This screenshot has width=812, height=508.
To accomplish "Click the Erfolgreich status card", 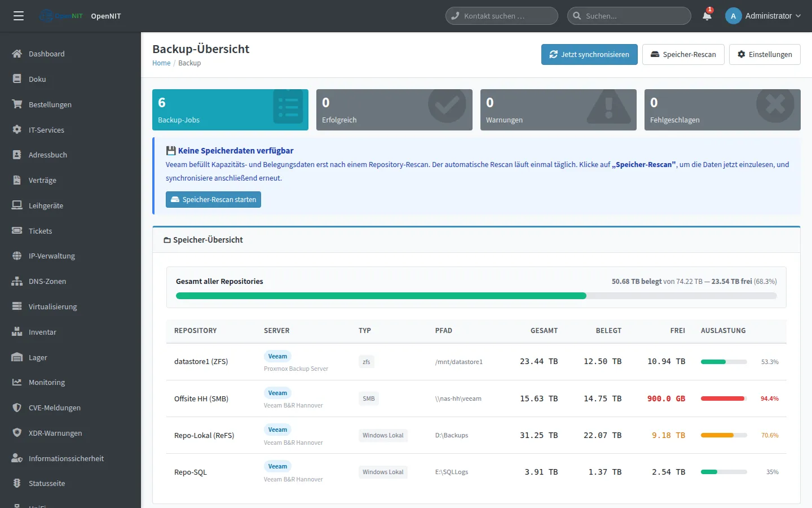I will (x=394, y=110).
